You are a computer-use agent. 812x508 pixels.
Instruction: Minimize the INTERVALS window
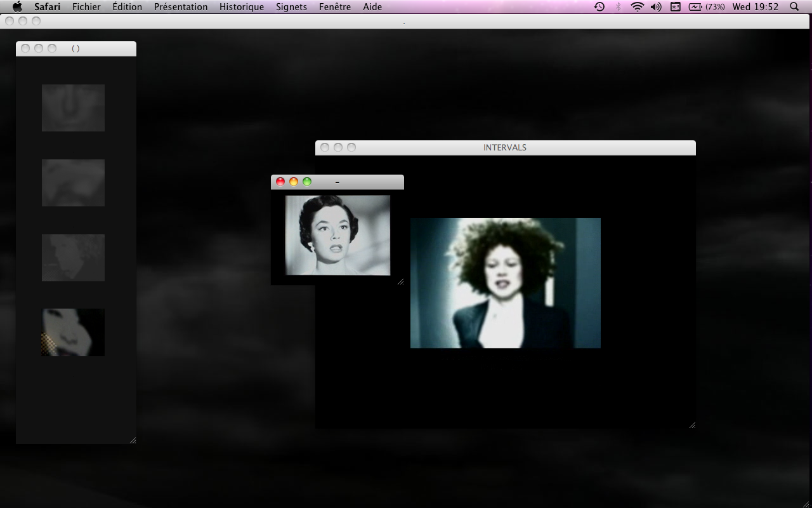pyautogui.click(x=338, y=147)
